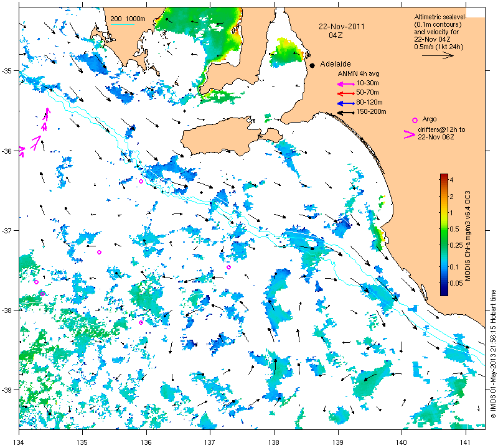The height and width of the screenshot is (448, 498).
Task: Click the Adelaide city dot marker
Action: tap(312, 65)
